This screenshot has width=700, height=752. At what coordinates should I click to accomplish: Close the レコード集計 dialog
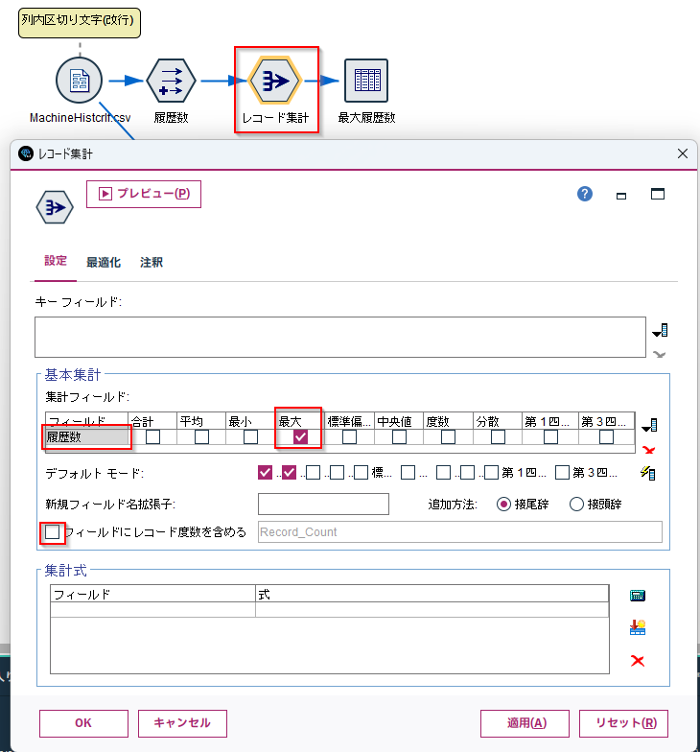(x=683, y=153)
